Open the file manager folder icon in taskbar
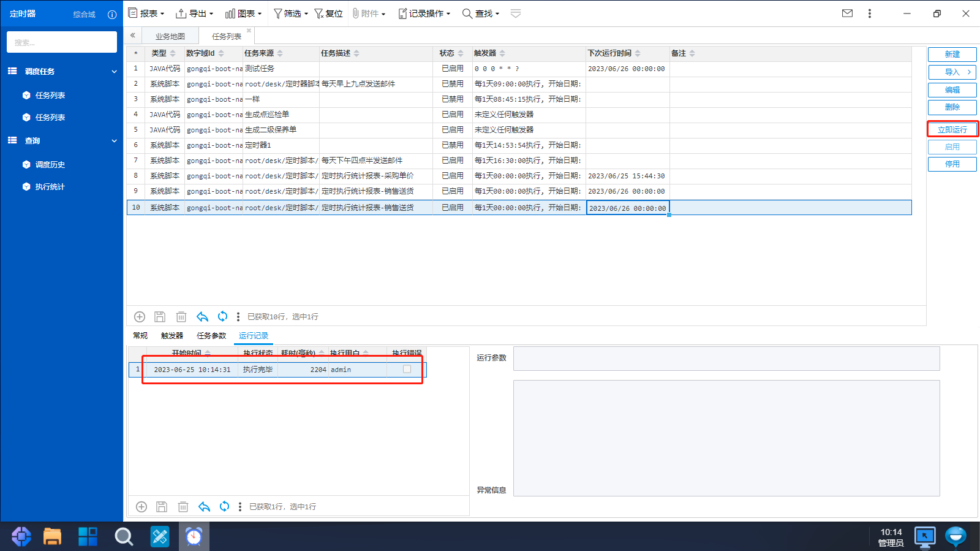This screenshot has height=551, width=980. click(53, 536)
